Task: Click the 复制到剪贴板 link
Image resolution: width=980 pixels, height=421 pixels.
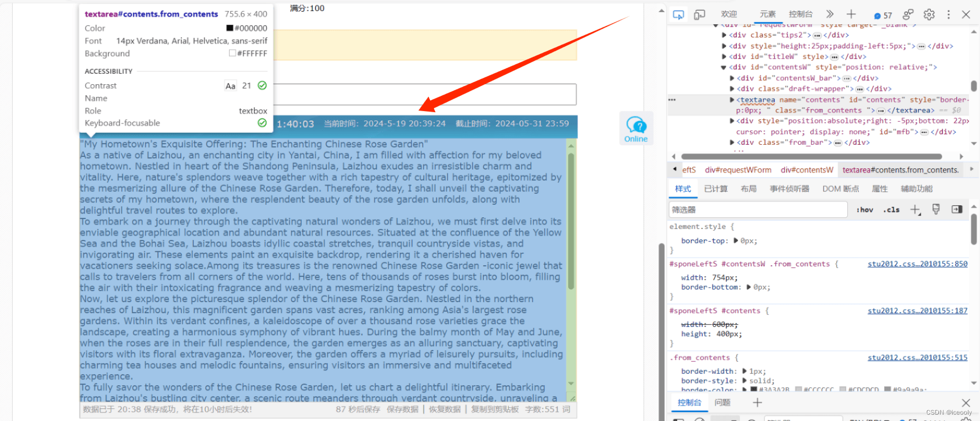Action: click(494, 409)
